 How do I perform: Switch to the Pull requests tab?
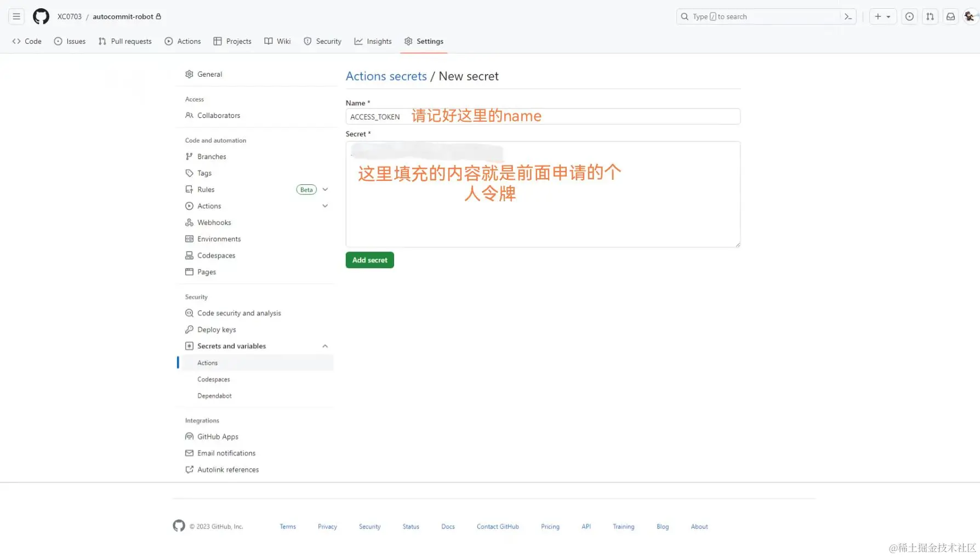[125, 41]
